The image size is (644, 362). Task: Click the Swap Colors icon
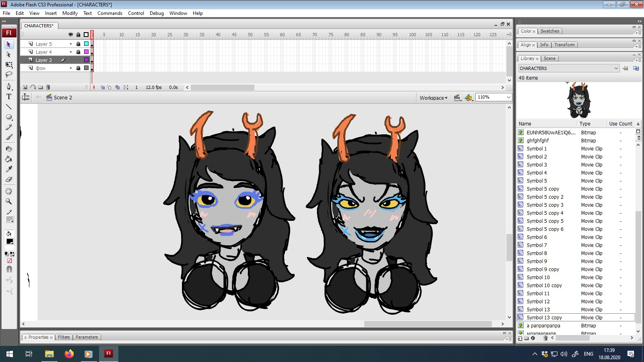[x=12, y=254]
